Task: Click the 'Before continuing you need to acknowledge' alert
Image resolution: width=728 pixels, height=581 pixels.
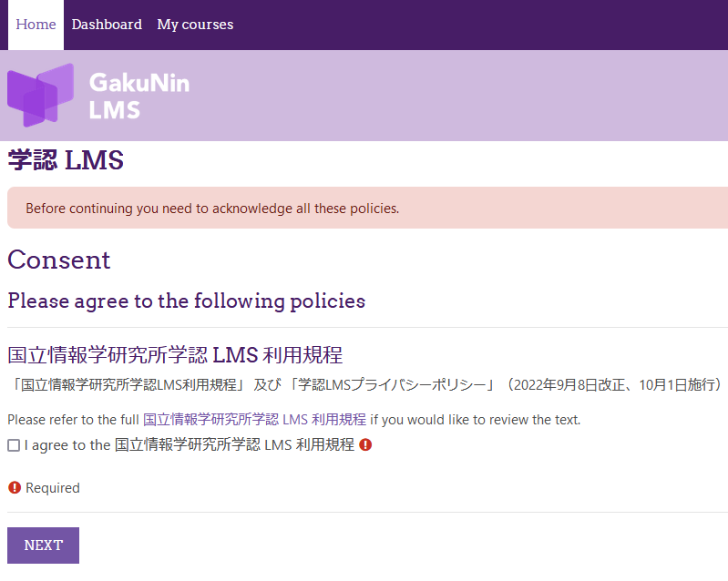Action: (367, 208)
